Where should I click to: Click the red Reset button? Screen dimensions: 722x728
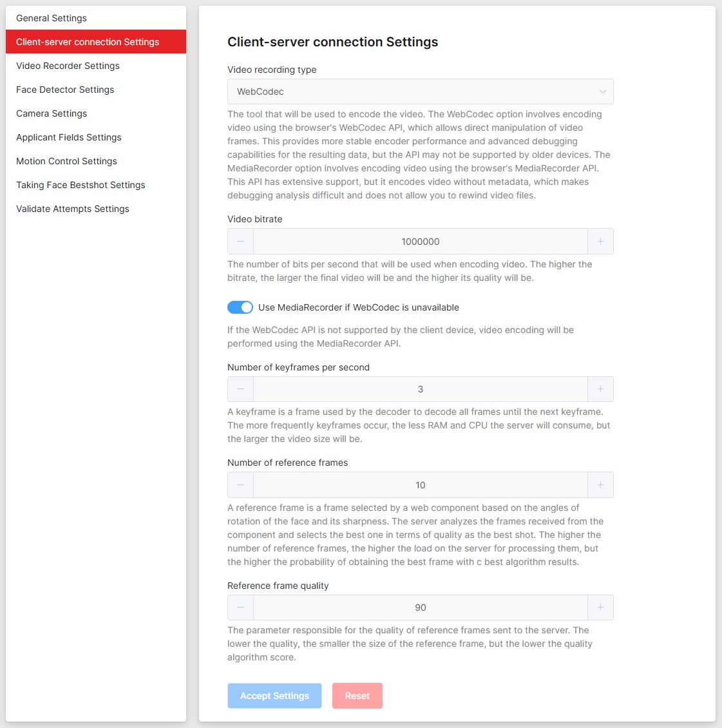(x=357, y=696)
